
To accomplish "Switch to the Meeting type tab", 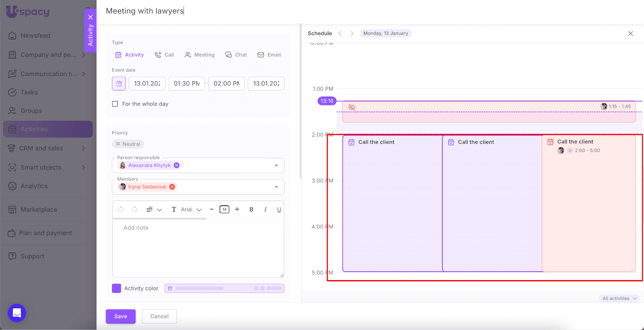I will [x=200, y=55].
